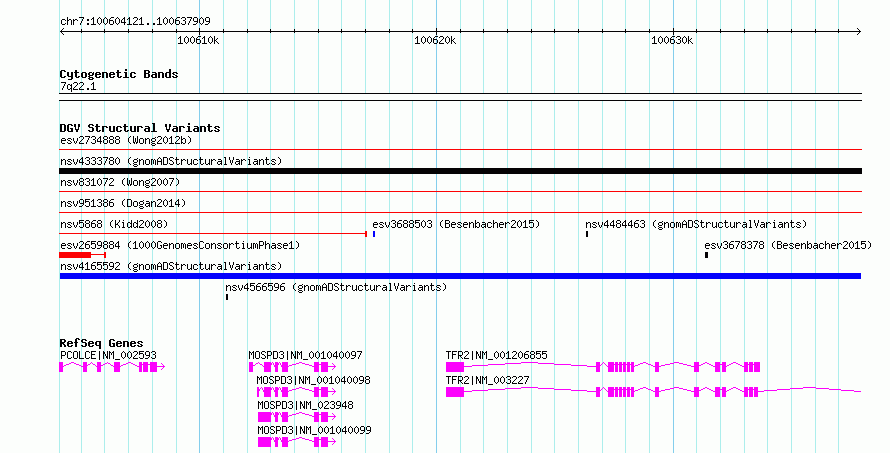890x453 pixels.
Task: Click the 100610k ruler tick label
Action: click(198, 40)
